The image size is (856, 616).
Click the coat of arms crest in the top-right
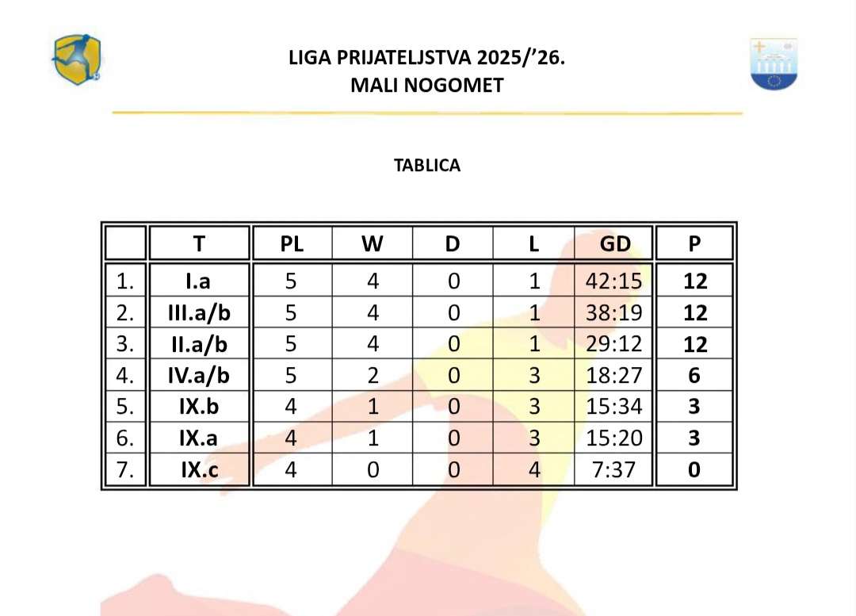point(773,64)
